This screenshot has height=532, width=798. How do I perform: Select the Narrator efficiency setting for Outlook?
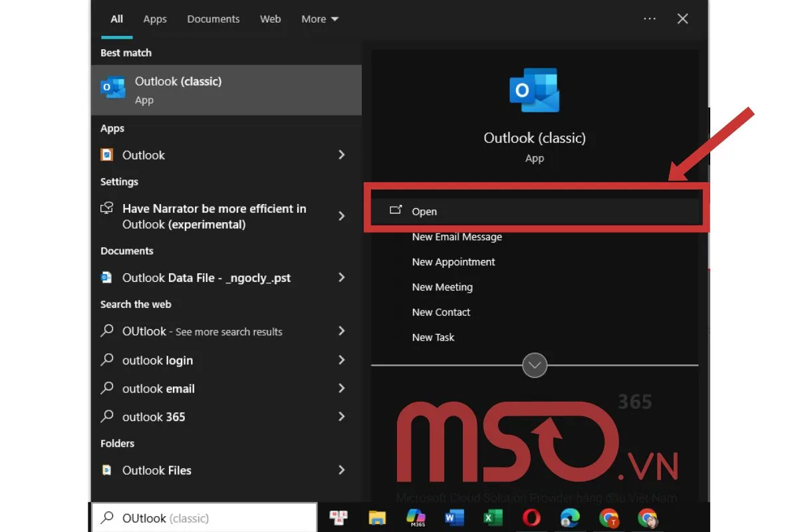click(x=214, y=216)
